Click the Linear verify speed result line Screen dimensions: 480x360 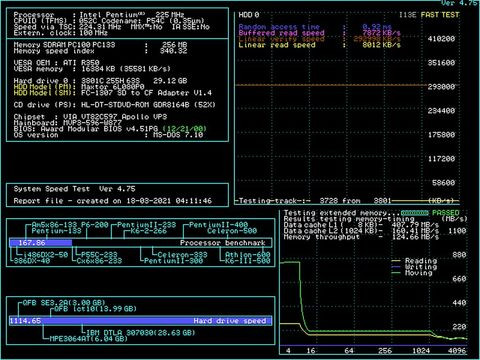(x=319, y=39)
